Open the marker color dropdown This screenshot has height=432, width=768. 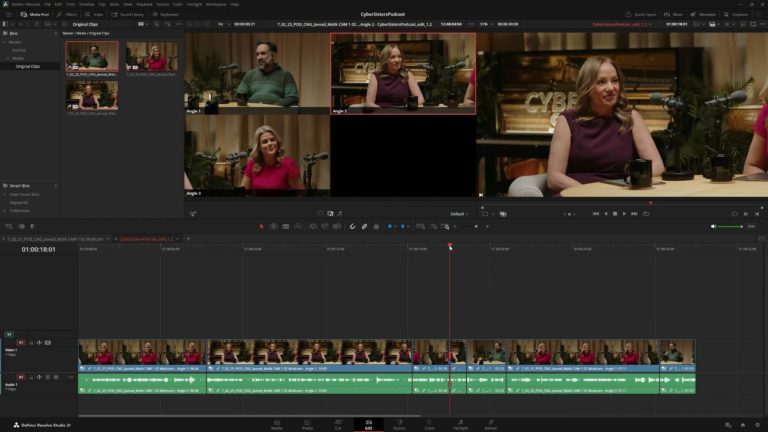408,226
